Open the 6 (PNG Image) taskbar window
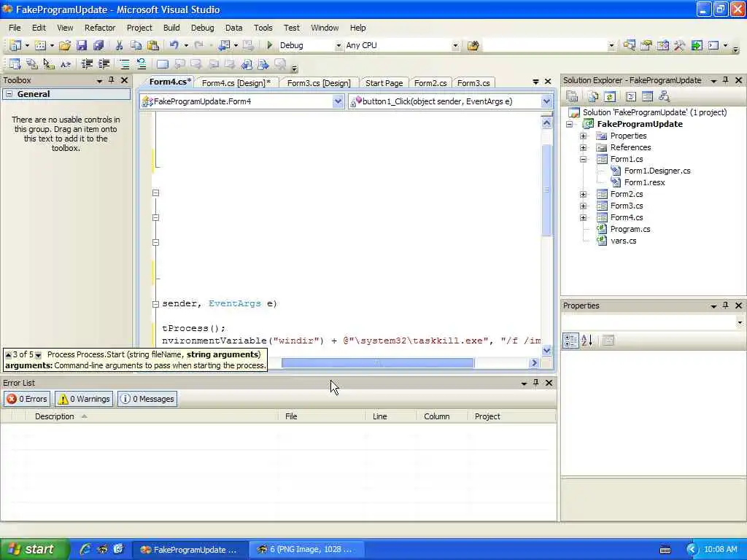 pos(307,550)
